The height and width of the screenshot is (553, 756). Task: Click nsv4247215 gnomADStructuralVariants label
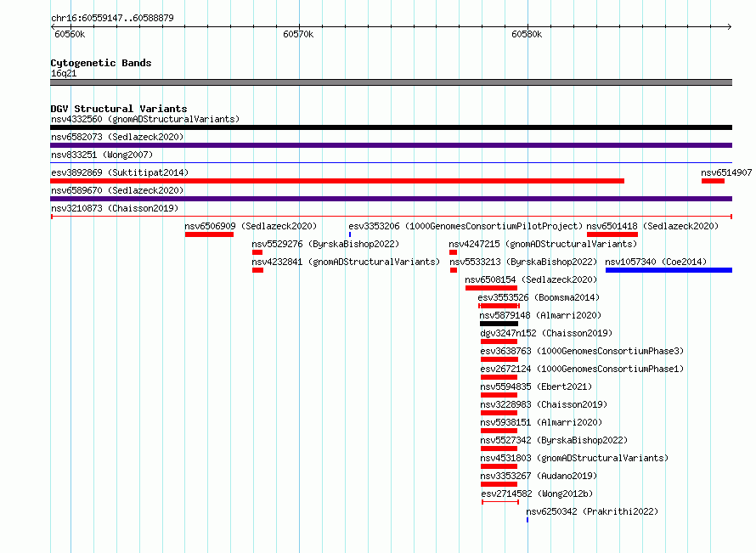point(543,244)
